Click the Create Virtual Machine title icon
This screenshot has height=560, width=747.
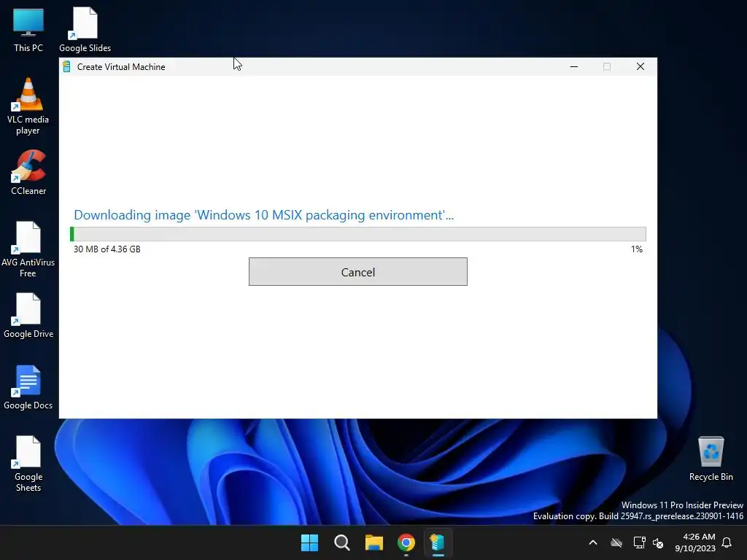[x=67, y=66]
